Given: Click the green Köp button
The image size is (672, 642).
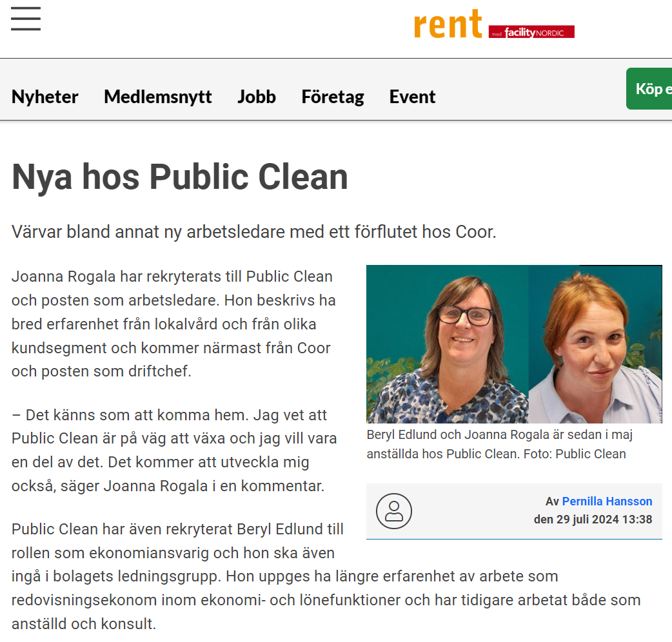Looking at the screenshot, I should (649, 89).
